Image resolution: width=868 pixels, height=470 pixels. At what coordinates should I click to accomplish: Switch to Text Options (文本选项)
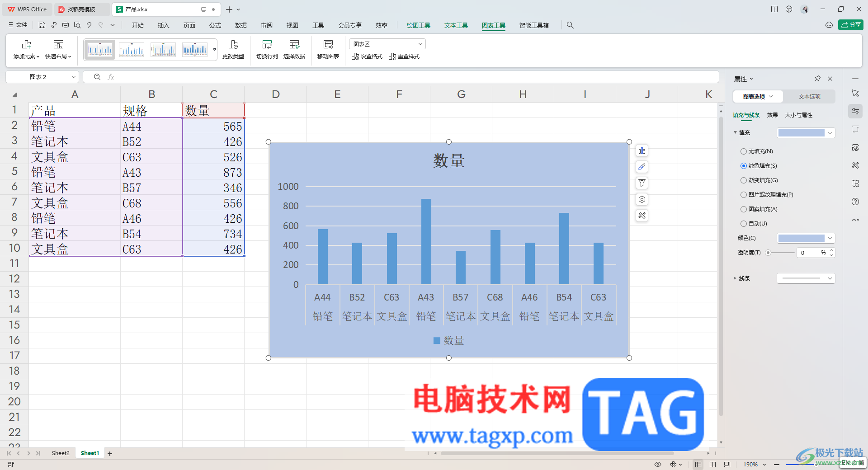click(x=809, y=96)
